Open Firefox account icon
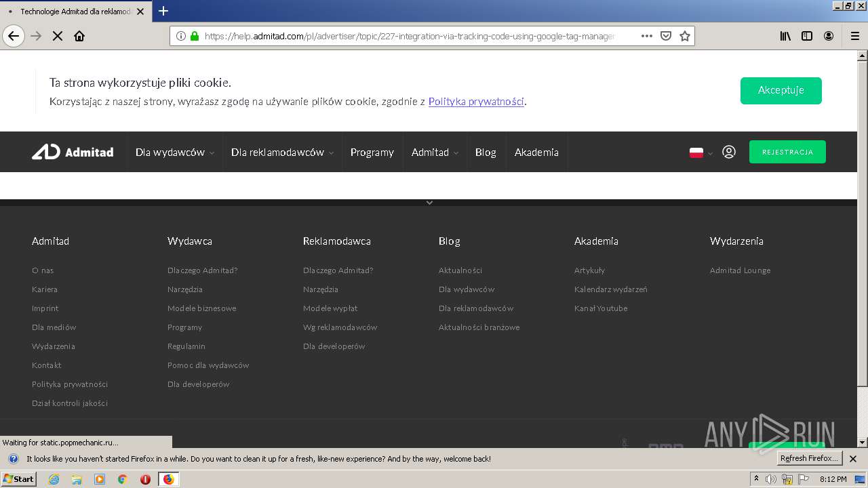868x488 pixels. coord(829,36)
